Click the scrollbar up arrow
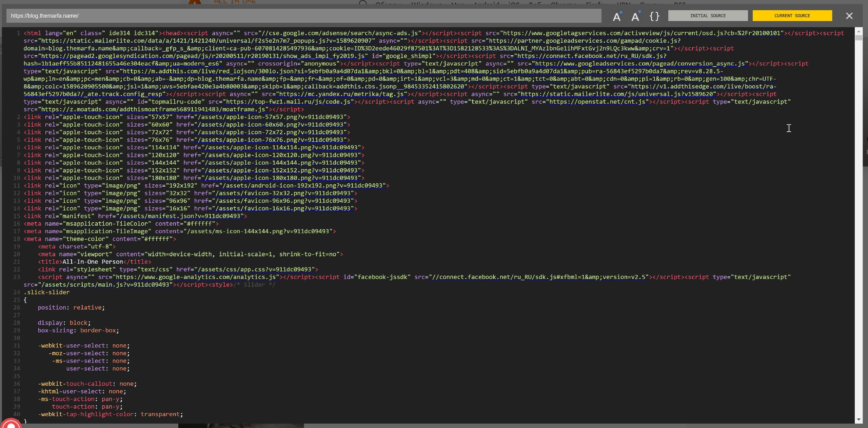The height and width of the screenshot is (428, 868). coord(859,31)
